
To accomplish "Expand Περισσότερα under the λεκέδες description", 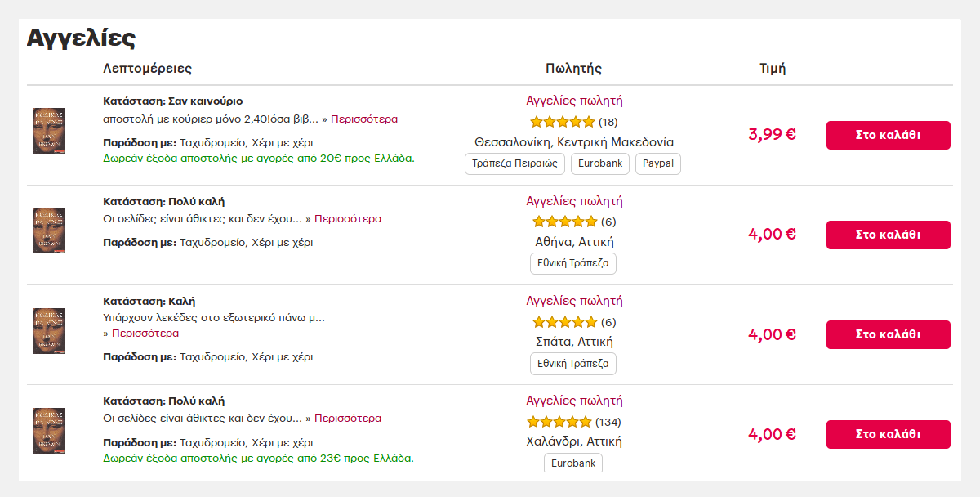I will point(145,334).
